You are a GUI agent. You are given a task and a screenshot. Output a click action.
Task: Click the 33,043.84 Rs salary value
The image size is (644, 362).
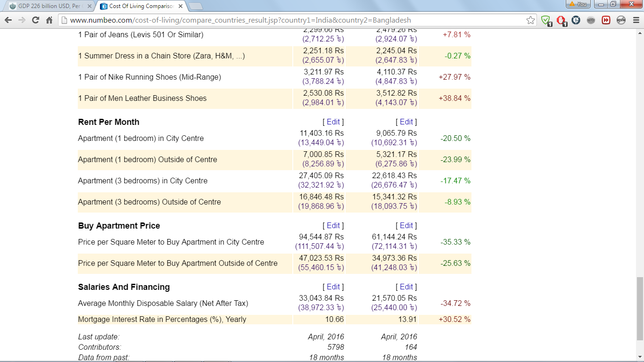322,298
